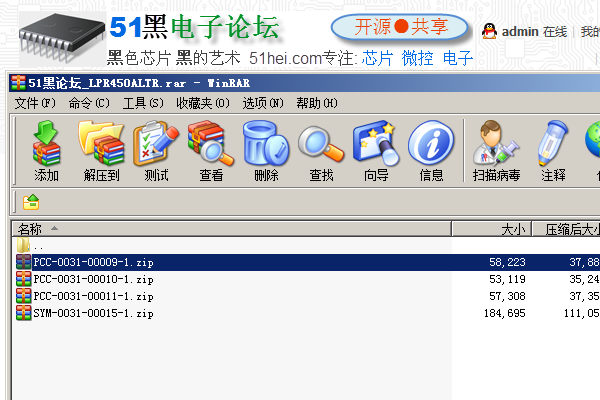Sort by Packed Size (压缩后大小) column
This screenshot has height=400, width=600.
[x=567, y=229]
